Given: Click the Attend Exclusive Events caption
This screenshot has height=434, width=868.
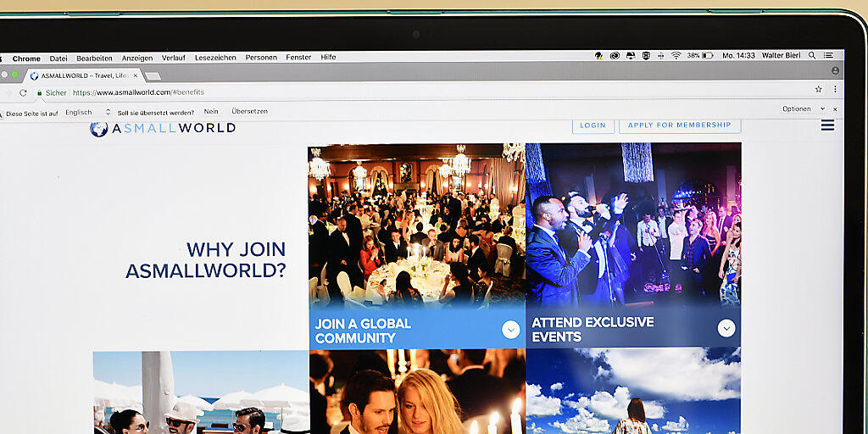Looking at the screenshot, I should pyautogui.click(x=593, y=330).
